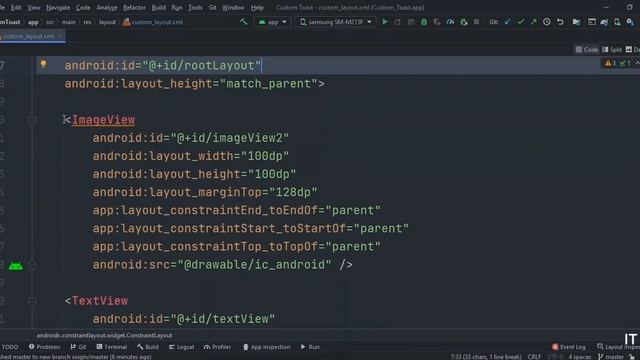Click the "@drawable/ic_android" value text
640x360 pixels.
[x=254, y=265]
